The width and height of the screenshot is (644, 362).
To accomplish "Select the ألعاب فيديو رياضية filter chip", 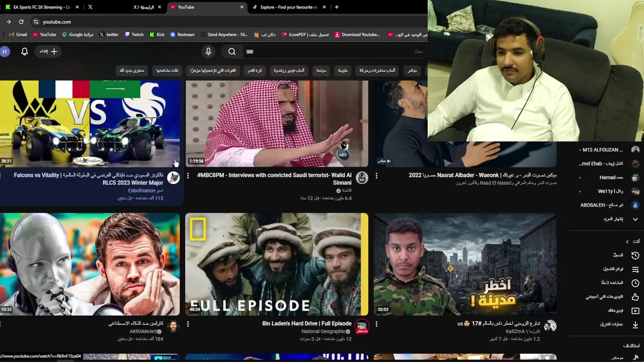I will (289, 70).
